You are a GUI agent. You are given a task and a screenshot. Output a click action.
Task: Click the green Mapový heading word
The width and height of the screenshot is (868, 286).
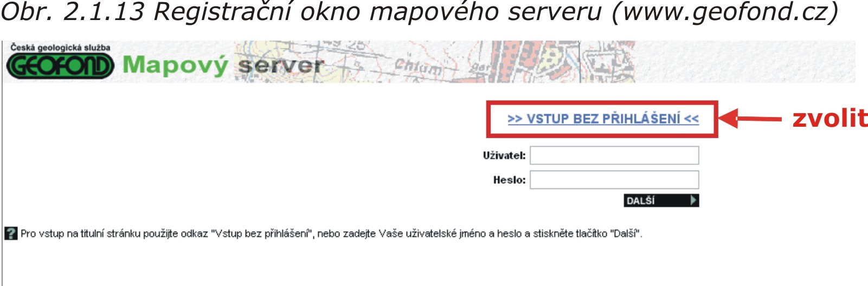(175, 66)
